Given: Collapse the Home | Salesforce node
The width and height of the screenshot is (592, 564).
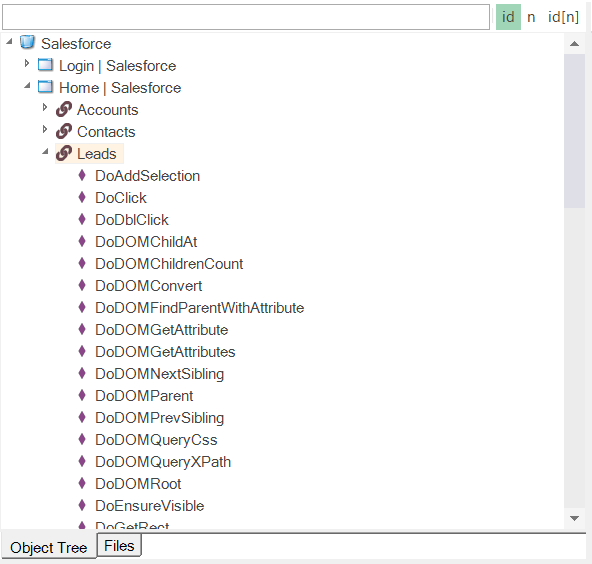Looking at the screenshot, I should pyautogui.click(x=27, y=86).
